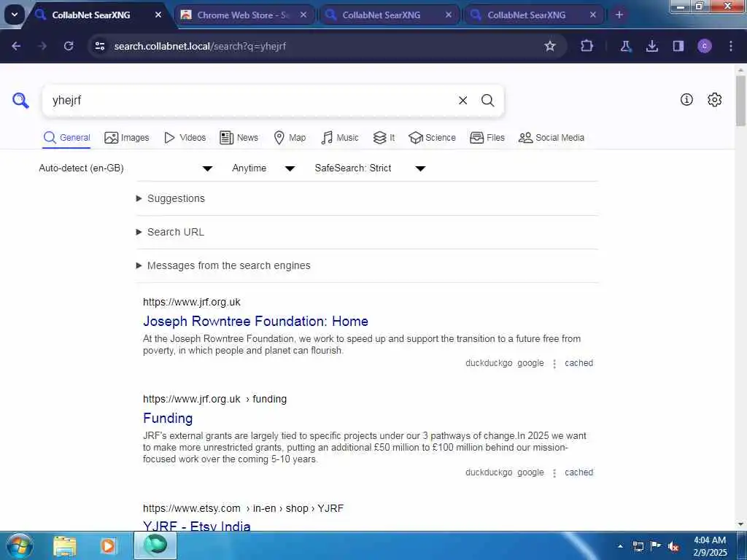The image size is (747, 560).
Task: Open a new tab with plus button
Action: pos(619,15)
